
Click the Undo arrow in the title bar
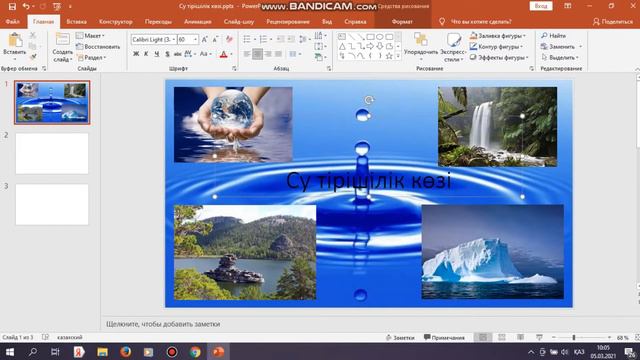tap(26, 6)
